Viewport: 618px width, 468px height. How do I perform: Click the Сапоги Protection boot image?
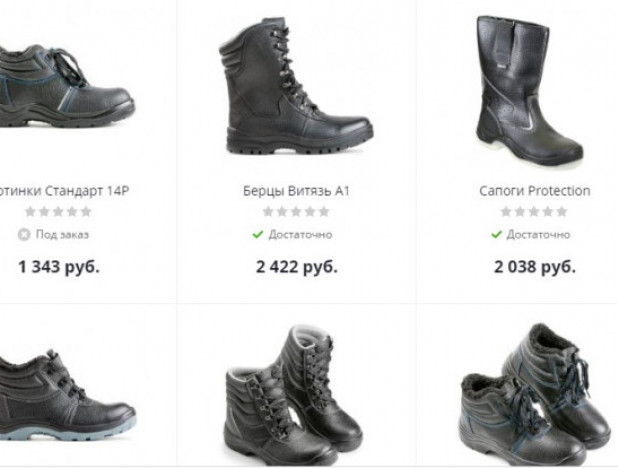click(529, 91)
